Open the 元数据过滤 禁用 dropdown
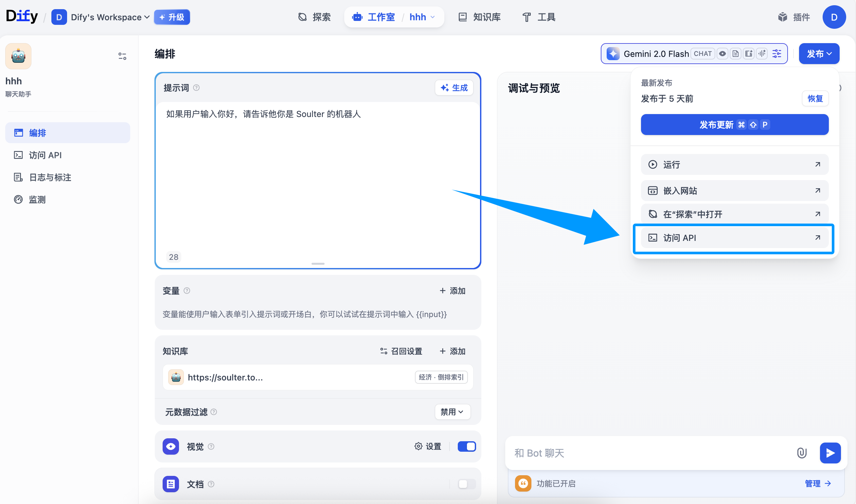The height and width of the screenshot is (504, 856). pyautogui.click(x=452, y=412)
